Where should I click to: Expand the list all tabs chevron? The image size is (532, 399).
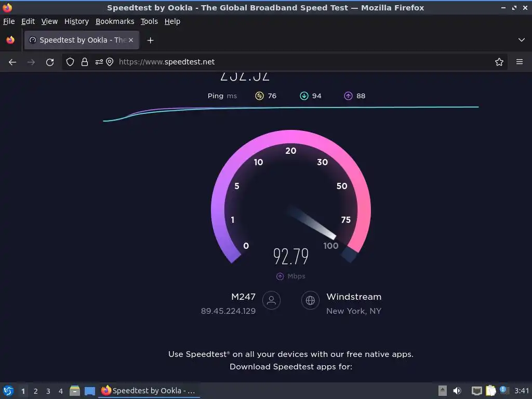pos(521,40)
